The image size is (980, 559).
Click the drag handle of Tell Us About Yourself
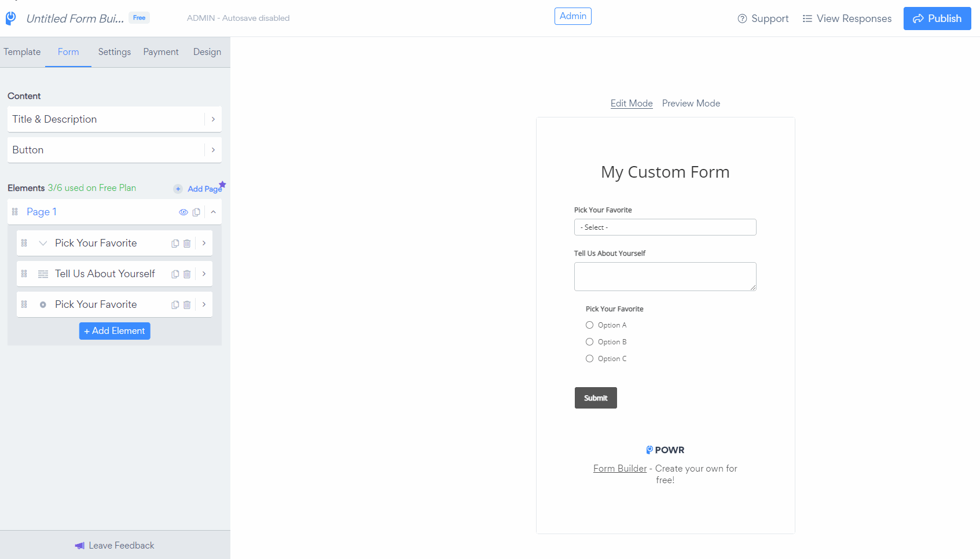coord(24,274)
